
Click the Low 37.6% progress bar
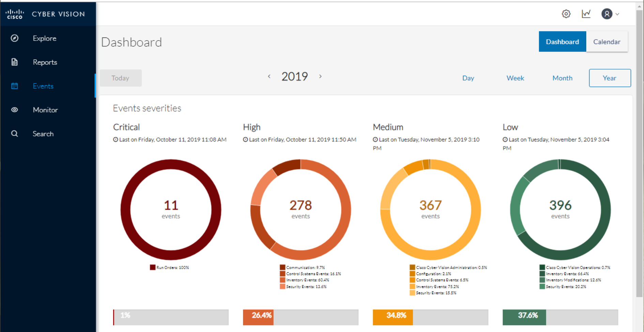point(560,317)
